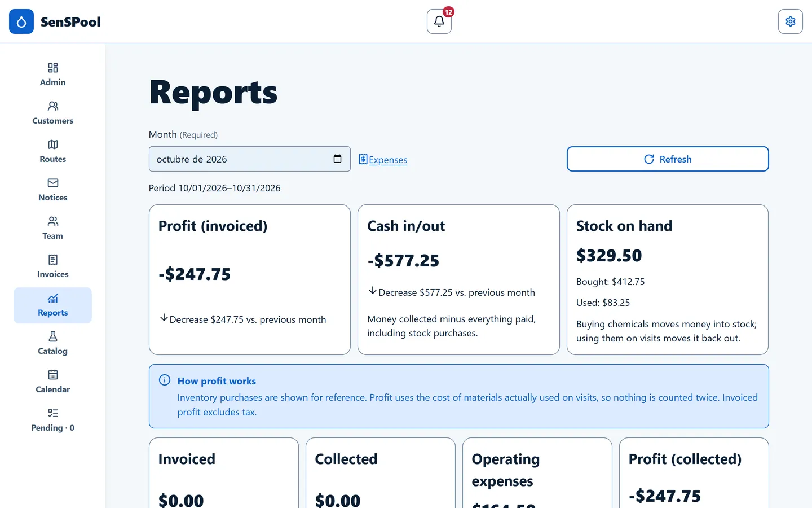Screen dimensions: 812x508
Task: Click the 'How profit works' heading
Action: 217,381
